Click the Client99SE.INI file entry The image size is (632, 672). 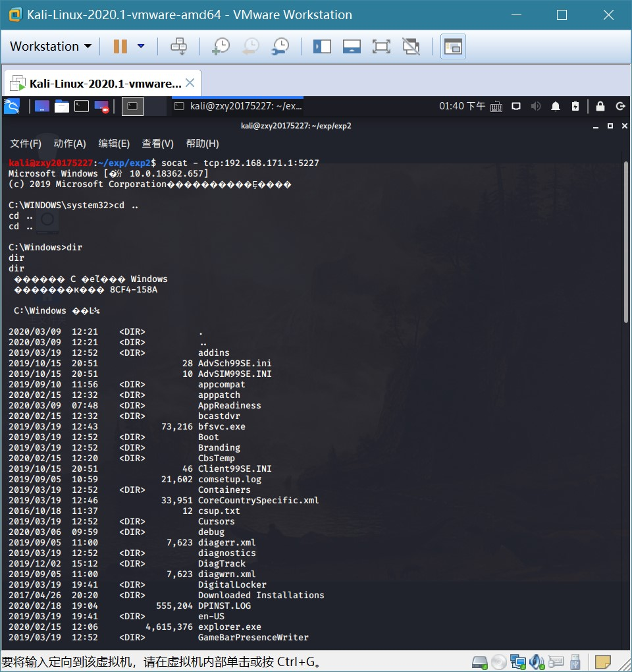234,468
